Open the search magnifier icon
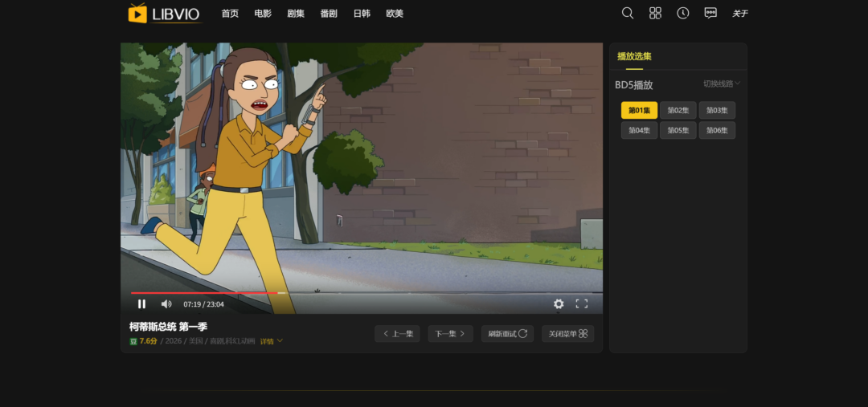 [x=627, y=13]
